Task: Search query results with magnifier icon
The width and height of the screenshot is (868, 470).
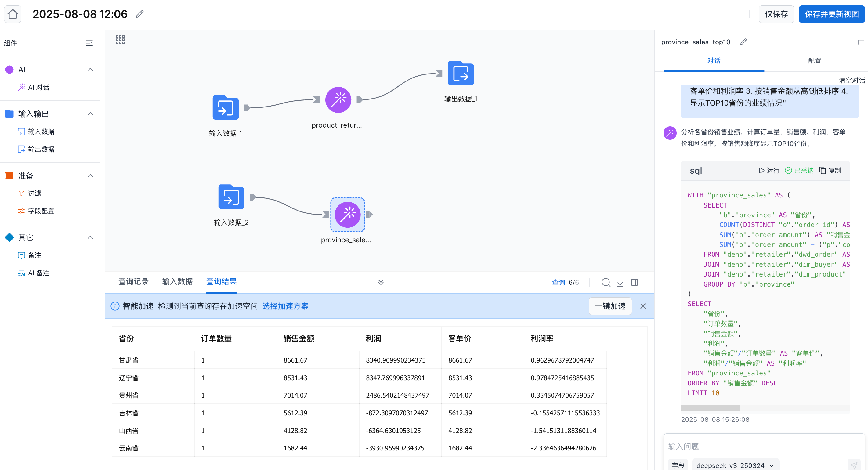Action: [606, 282]
